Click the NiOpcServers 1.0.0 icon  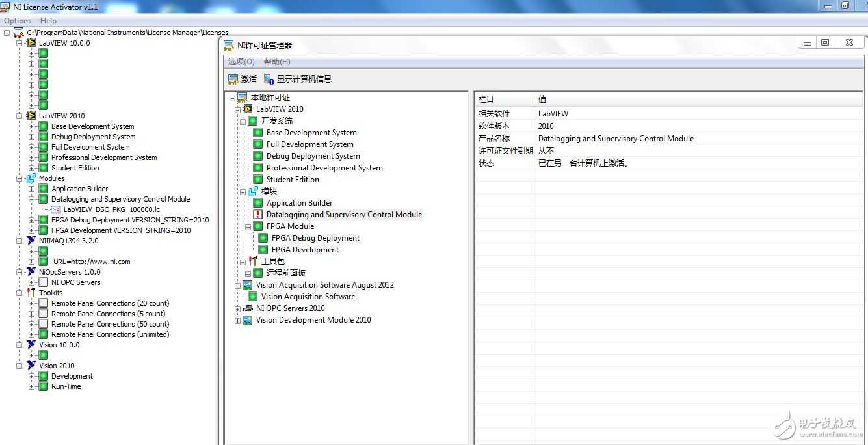[x=31, y=272]
